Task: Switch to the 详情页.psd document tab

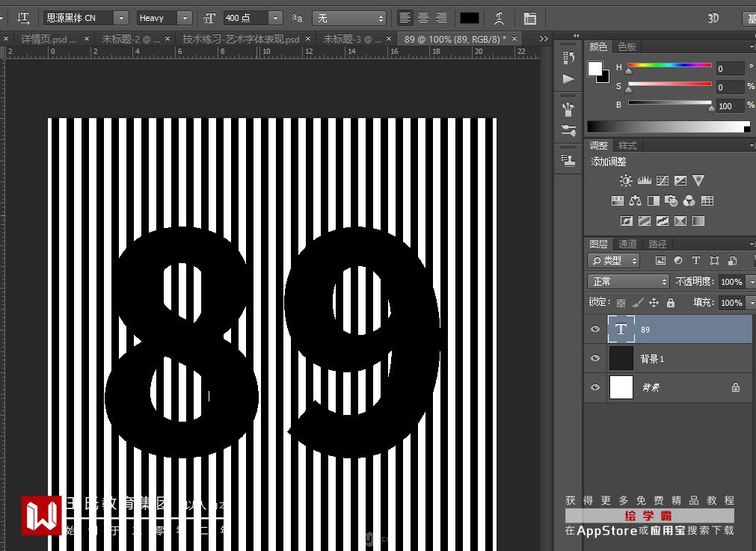Action: 49,39
